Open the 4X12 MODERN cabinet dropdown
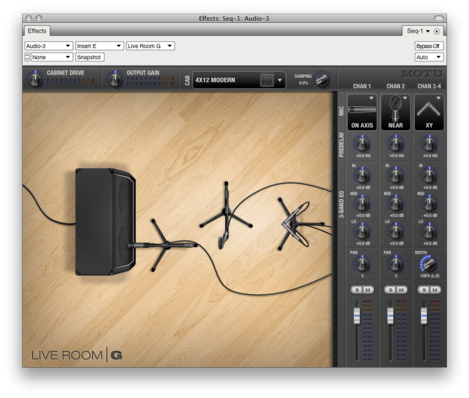The height and width of the screenshot is (398, 469). (239, 80)
